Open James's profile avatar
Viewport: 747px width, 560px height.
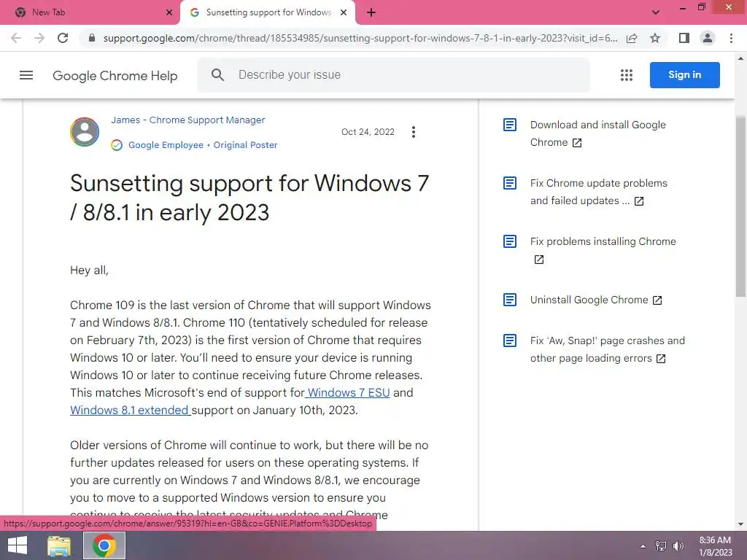[85, 132]
